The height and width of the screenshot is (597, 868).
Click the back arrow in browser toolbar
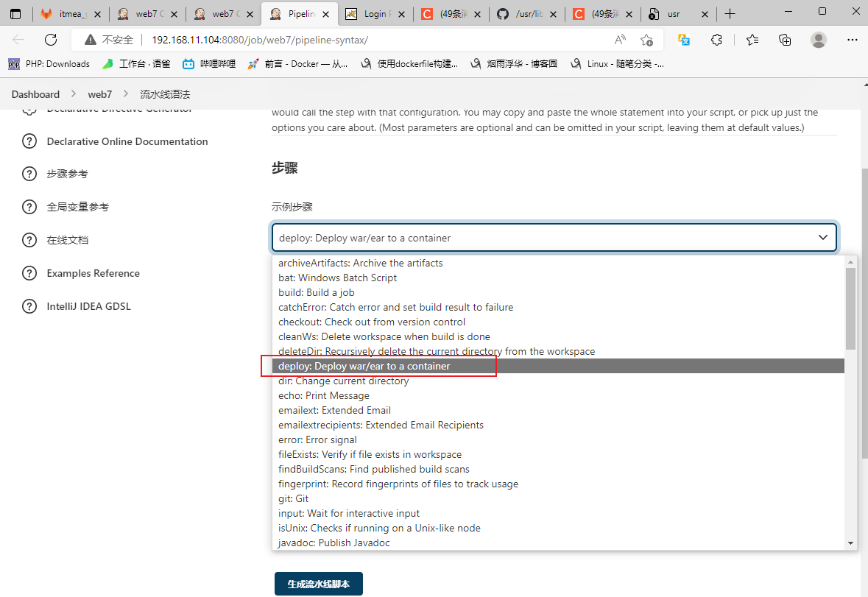coord(18,40)
